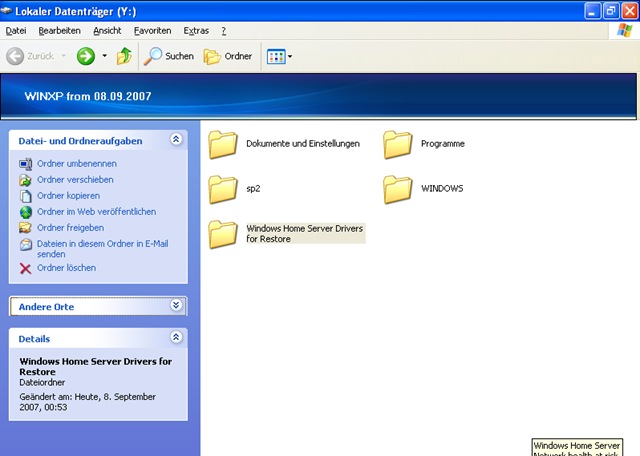640x456 pixels.
Task: Open the Ansicht menu
Action: [x=107, y=31]
